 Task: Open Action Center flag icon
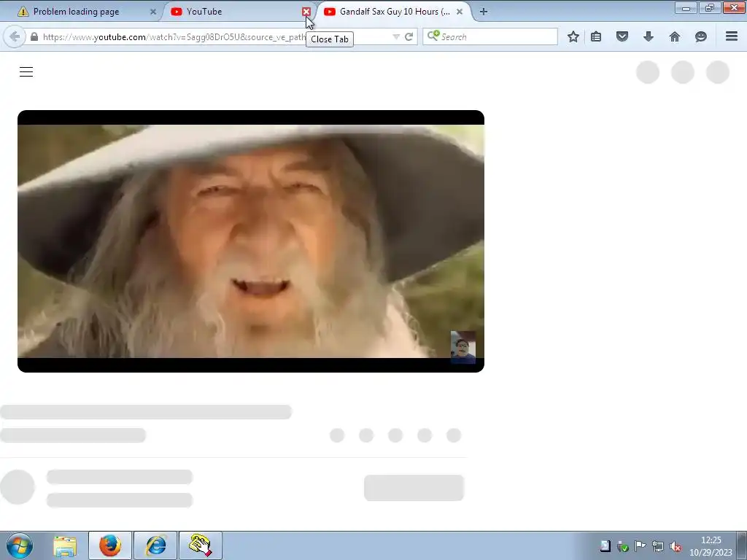pos(640,546)
